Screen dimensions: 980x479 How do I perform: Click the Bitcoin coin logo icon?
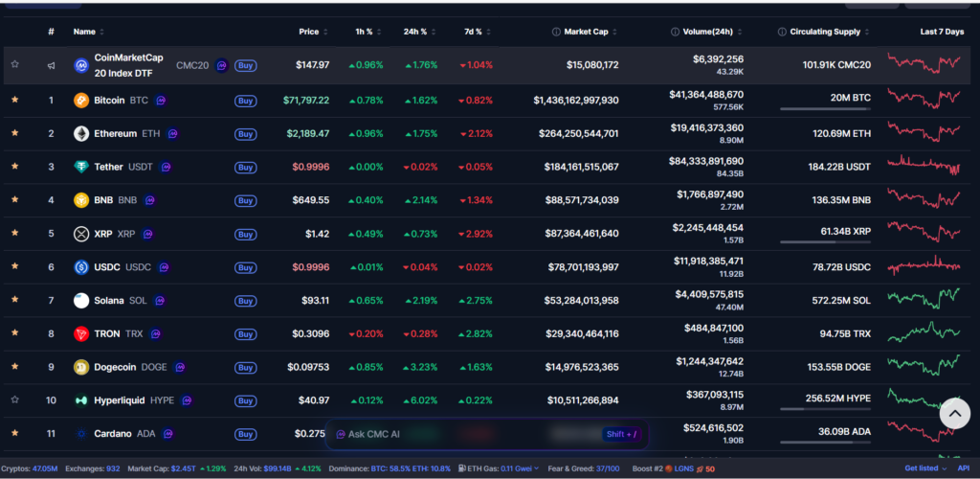point(81,100)
